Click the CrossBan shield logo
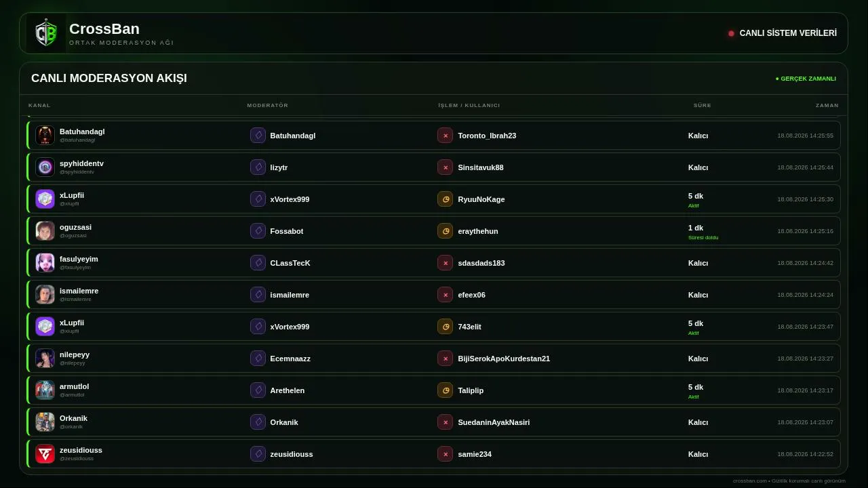Image resolution: width=868 pixels, height=488 pixels. pyautogui.click(x=45, y=33)
